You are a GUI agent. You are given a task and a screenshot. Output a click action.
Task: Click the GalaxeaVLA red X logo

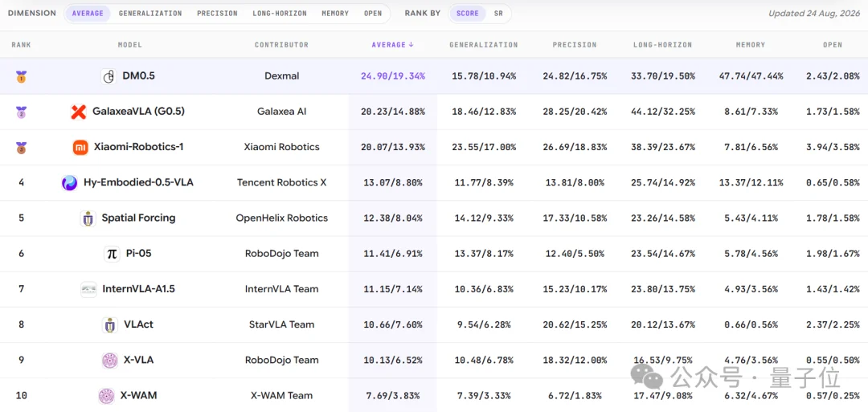pyautogui.click(x=79, y=112)
